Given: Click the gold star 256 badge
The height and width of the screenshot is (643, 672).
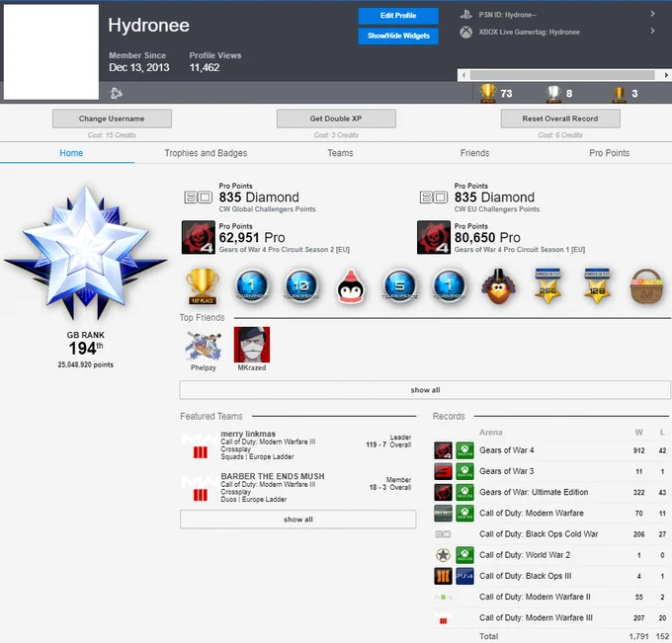Looking at the screenshot, I should tap(547, 285).
